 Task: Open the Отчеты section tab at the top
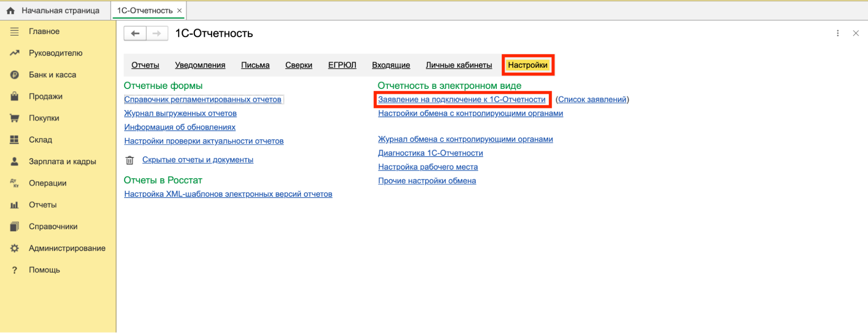tap(145, 65)
